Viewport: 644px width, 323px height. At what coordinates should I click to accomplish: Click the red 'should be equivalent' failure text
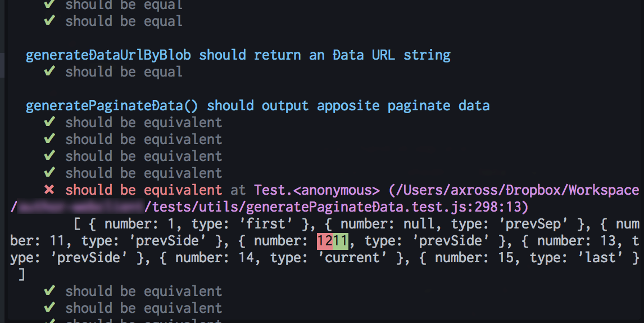pos(144,190)
